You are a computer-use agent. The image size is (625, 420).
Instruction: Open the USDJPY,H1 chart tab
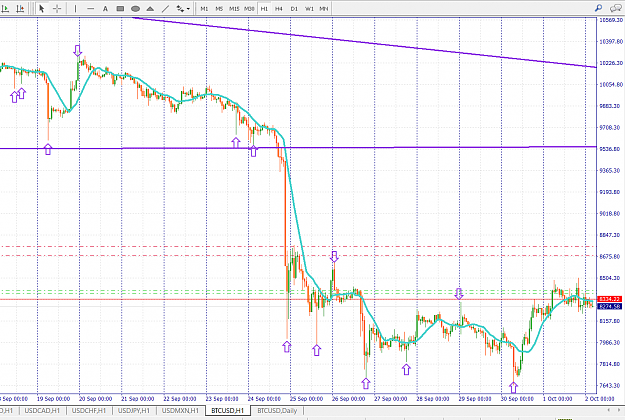point(134,410)
